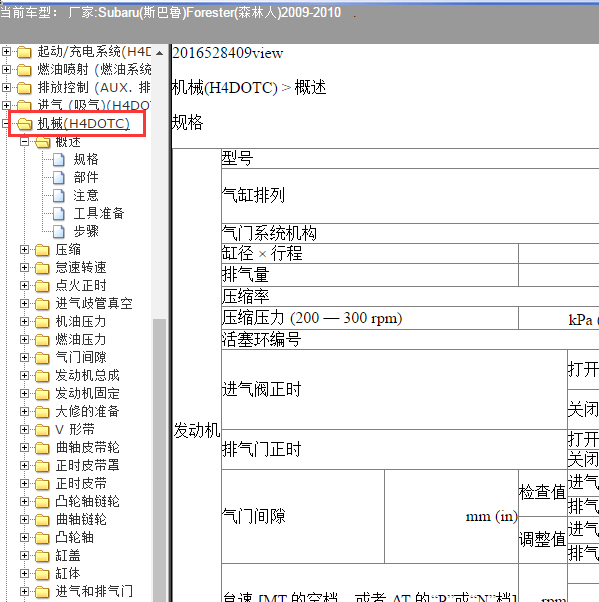Expand the 排放控制 folder node
599x602 pixels.
tap(6, 88)
